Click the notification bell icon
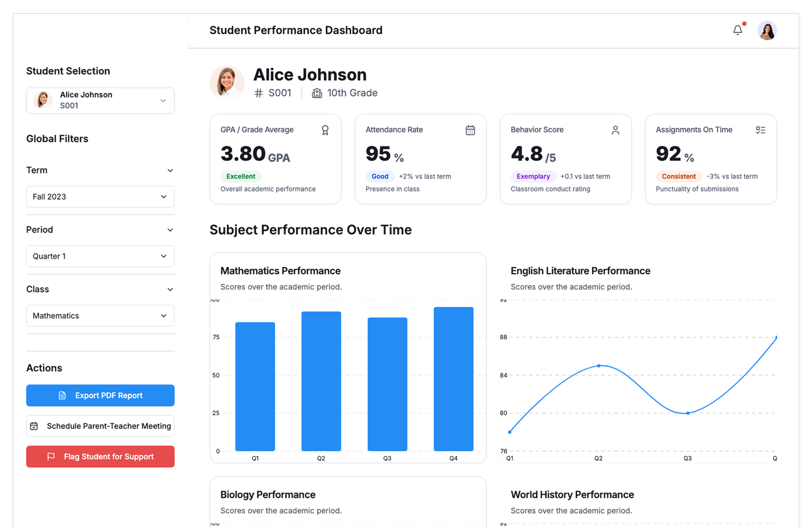Viewport: 812px width, 528px height. pos(738,30)
